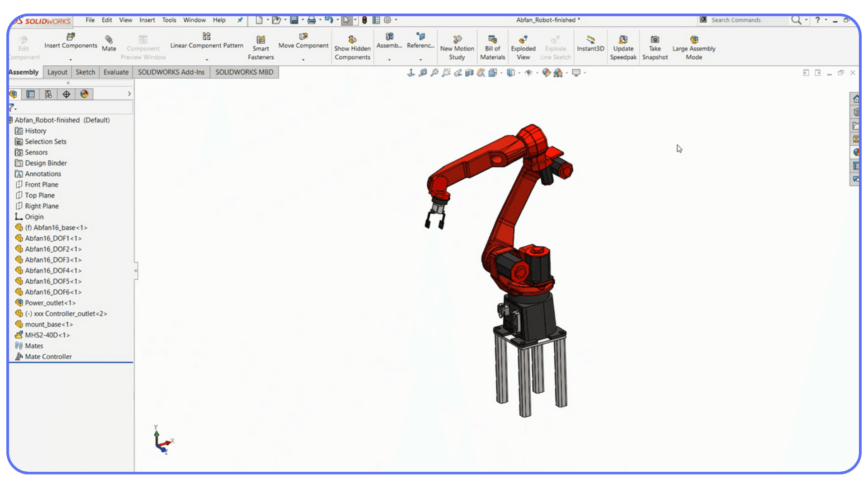The height and width of the screenshot is (488, 868).
Task: Switch to the Sketch tab
Action: [x=85, y=72]
